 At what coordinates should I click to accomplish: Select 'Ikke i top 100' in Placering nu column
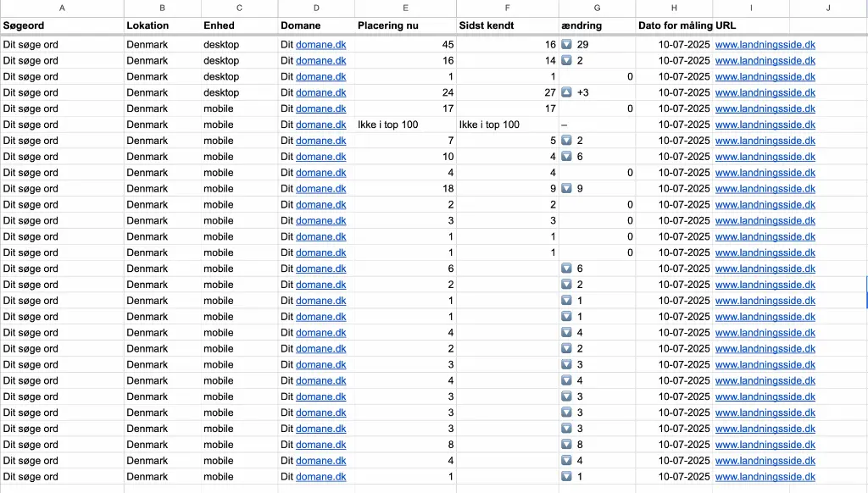[x=405, y=125]
